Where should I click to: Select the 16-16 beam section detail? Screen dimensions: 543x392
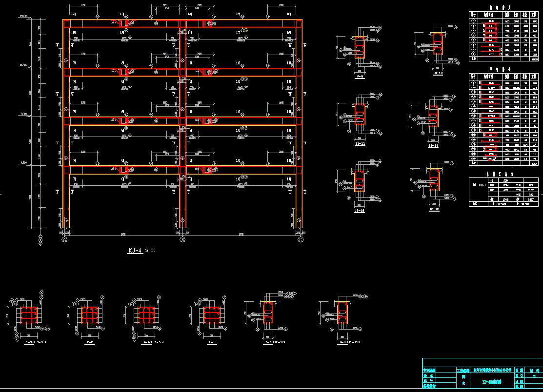360,184
